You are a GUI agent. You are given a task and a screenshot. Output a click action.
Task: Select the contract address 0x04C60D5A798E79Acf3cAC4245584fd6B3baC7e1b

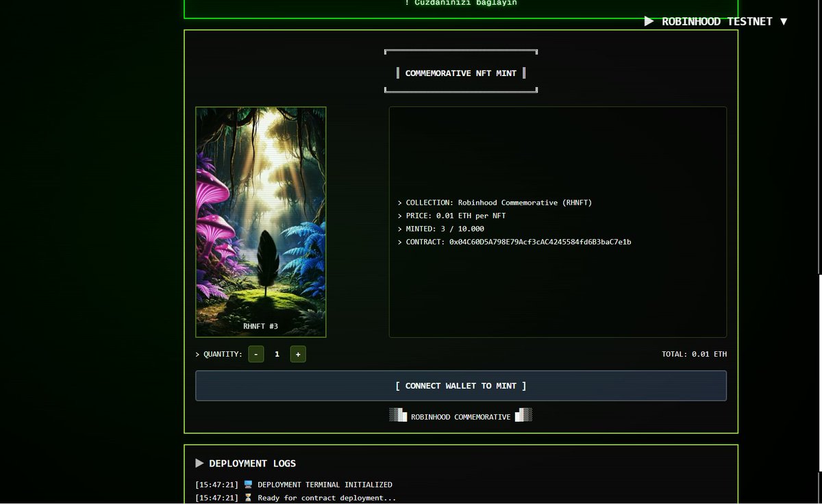(x=540, y=242)
